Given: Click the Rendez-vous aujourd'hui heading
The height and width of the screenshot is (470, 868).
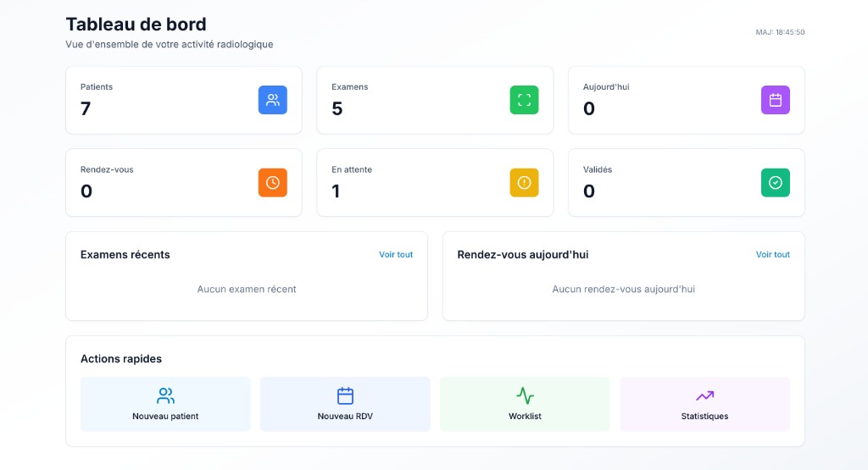Looking at the screenshot, I should pyautogui.click(x=522, y=255).
